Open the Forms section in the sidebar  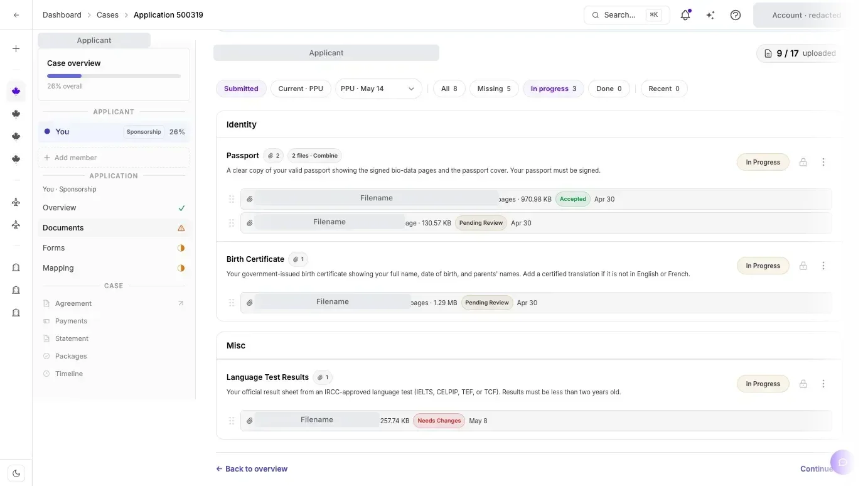click(114, 248)
